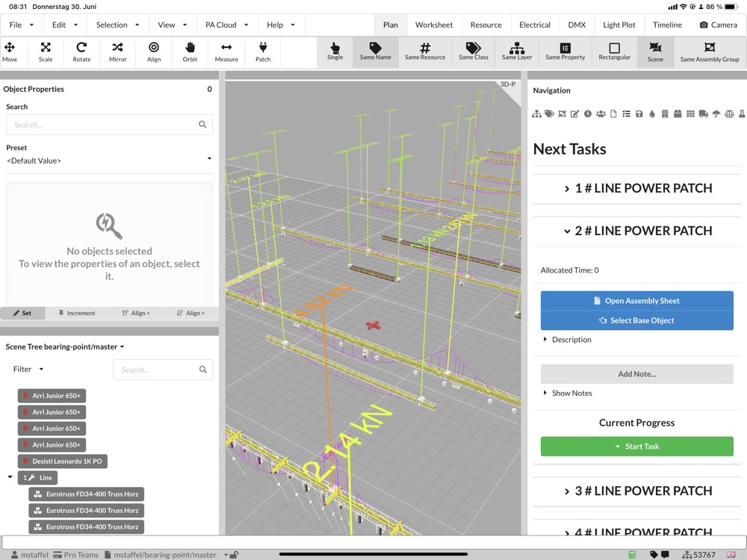Image resolution: width=747 pixels, height=560 pixels.
Task: Enable Rectangular selection mode
Action: coord(614,52)
